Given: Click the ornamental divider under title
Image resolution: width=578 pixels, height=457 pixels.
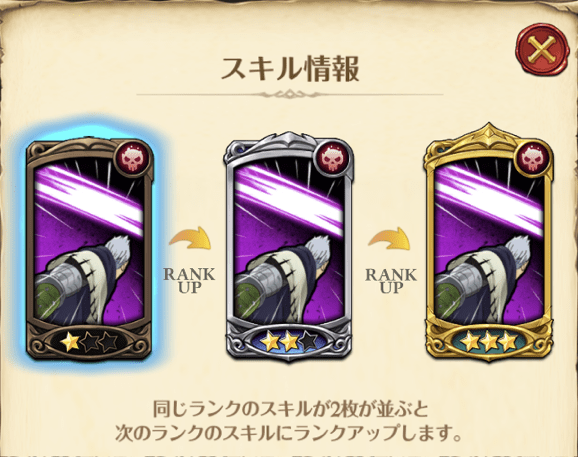Looking at the screenshot, I should click(290, 94).
